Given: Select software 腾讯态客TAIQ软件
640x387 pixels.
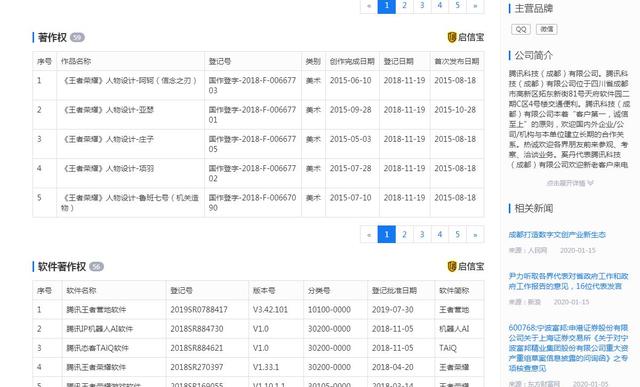Looking at the screenshot, I should [97, 348].
